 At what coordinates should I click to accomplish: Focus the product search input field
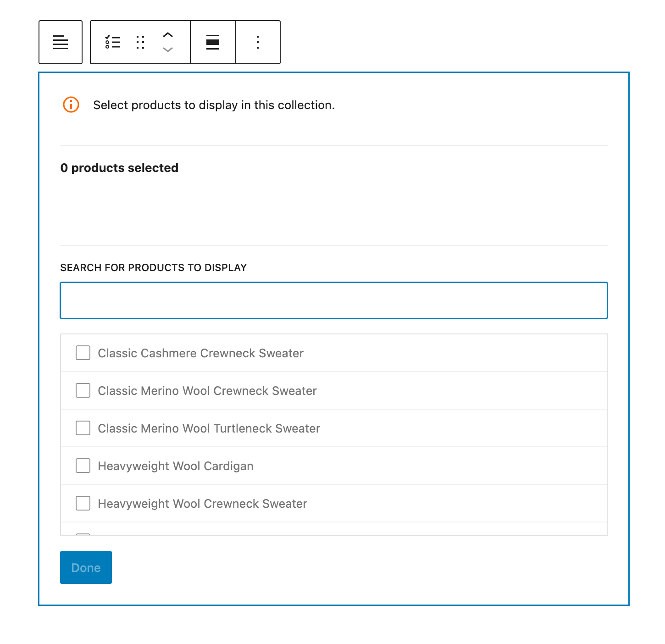coord(333,300)
